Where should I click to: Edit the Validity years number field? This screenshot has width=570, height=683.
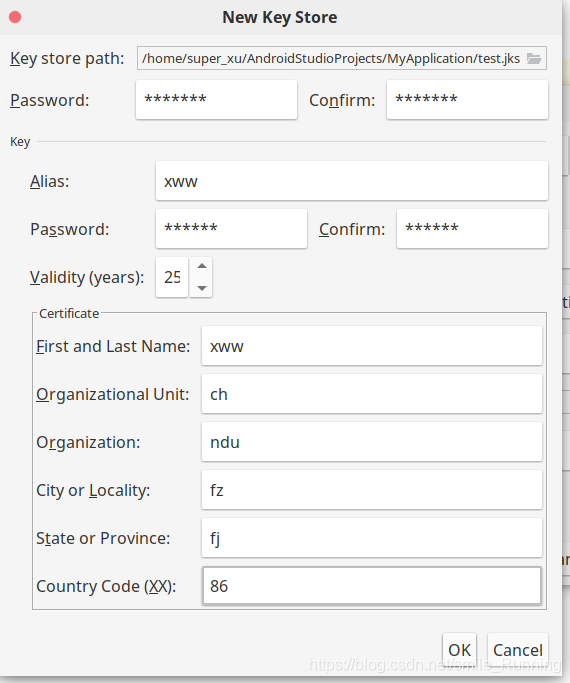click(x=172, y=277)
